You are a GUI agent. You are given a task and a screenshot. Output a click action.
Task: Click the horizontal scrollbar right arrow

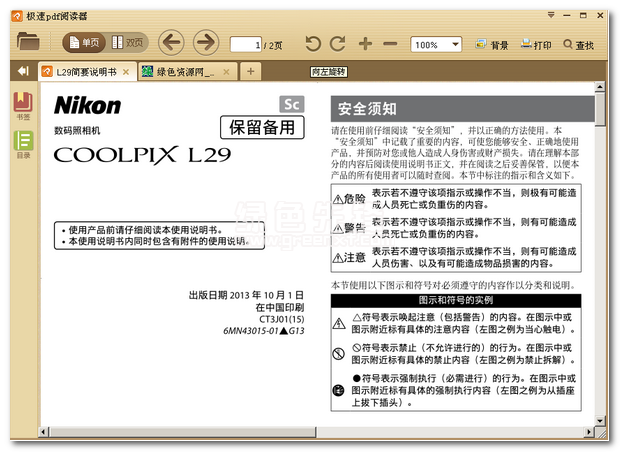coord(590,432)
